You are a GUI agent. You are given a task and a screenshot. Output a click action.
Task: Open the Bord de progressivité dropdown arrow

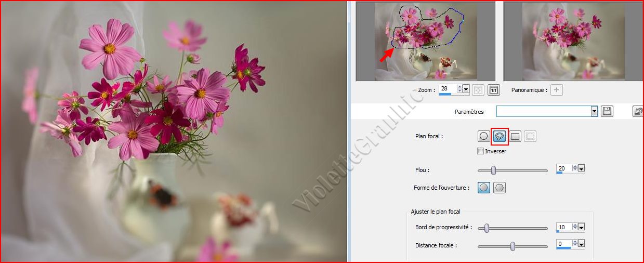click(582, 227)
